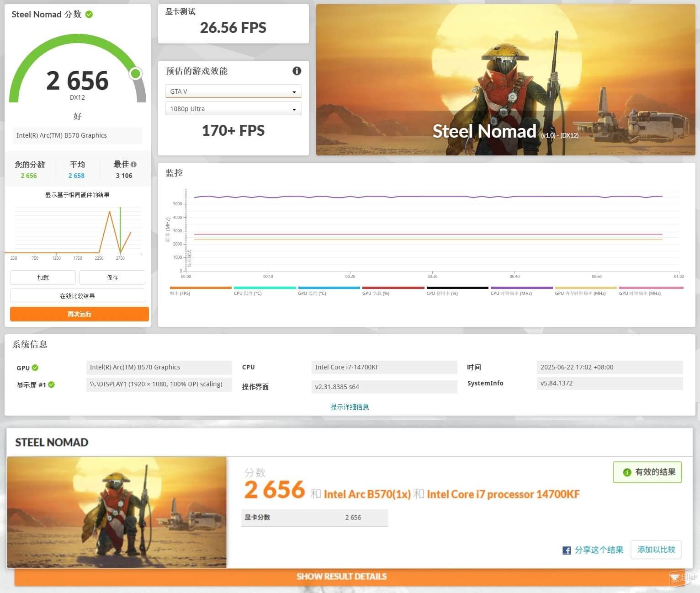Toggle the CPU 时钟频率 purple legend entry
This screenshot has height=593, width=700.
pyautogui.click(x=521, y=291)
